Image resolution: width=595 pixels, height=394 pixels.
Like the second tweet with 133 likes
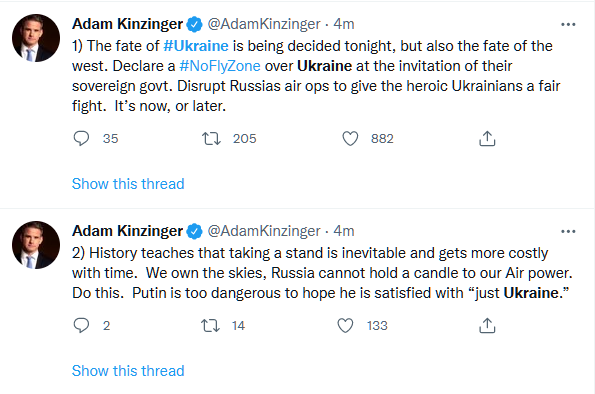[345, 325]
